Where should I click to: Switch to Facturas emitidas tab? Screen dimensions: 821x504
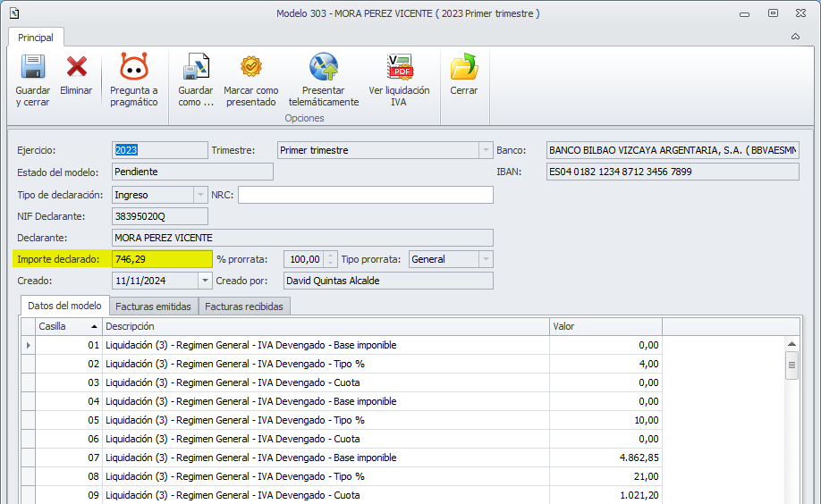click(x=154, y=307)
